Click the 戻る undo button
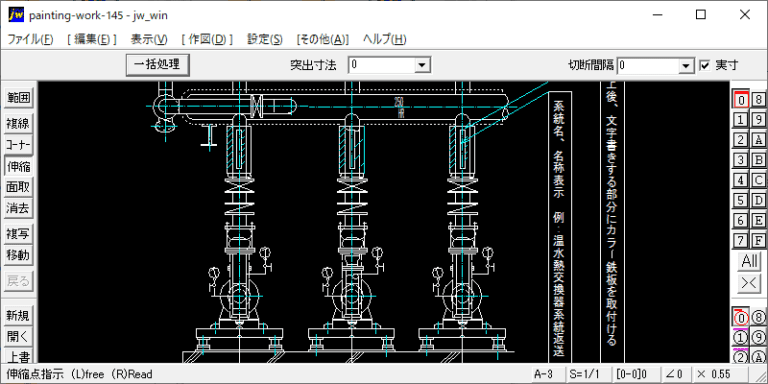This screenshot has height=384, width=768. (x=18, y=281)
